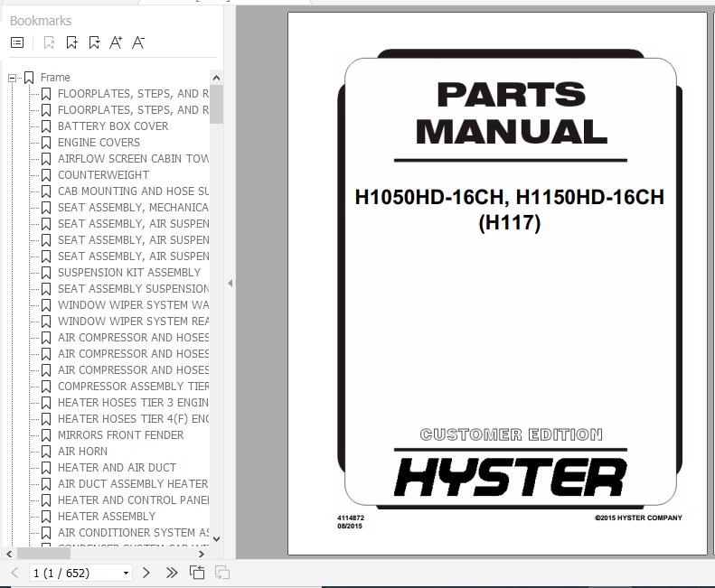This screenshot has width=715, height=588.
Task: Open SEAT ASSEMBLY, MECHANICAL bookmark
Action: coord(133,208)
